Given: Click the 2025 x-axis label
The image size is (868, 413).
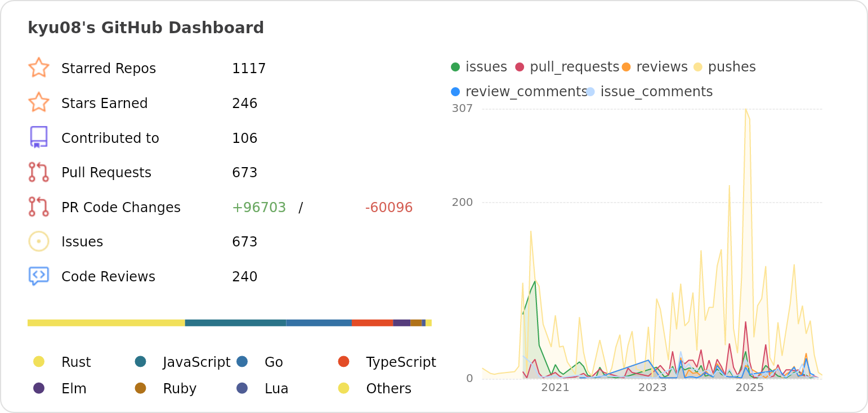Looking at the screenshot, I should pyautogui.click(x=750, y=388).
